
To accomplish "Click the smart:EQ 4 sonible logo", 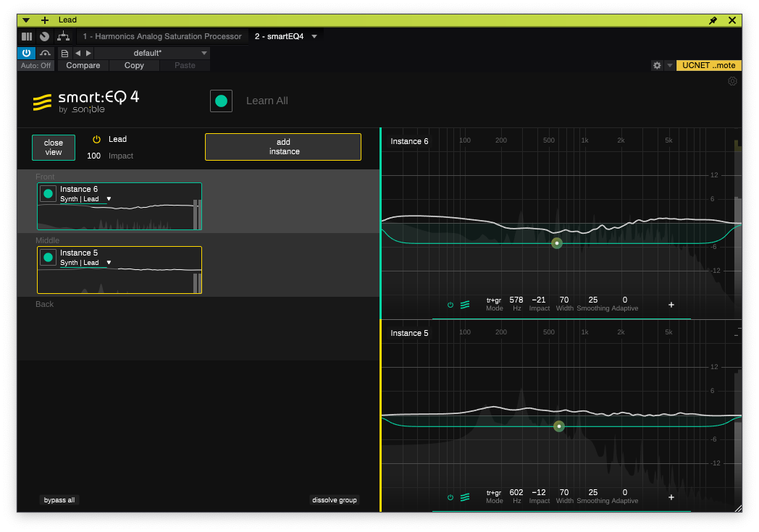I will coord(86,101).
